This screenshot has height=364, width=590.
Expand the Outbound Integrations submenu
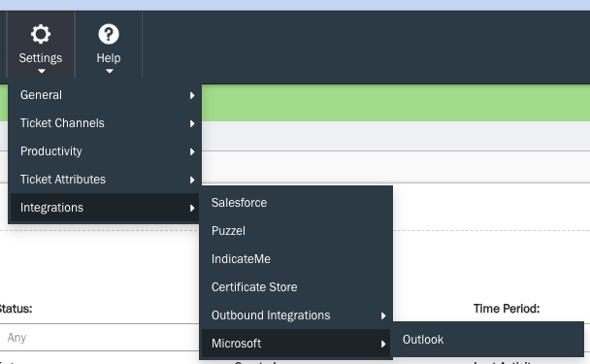(296, 315)
